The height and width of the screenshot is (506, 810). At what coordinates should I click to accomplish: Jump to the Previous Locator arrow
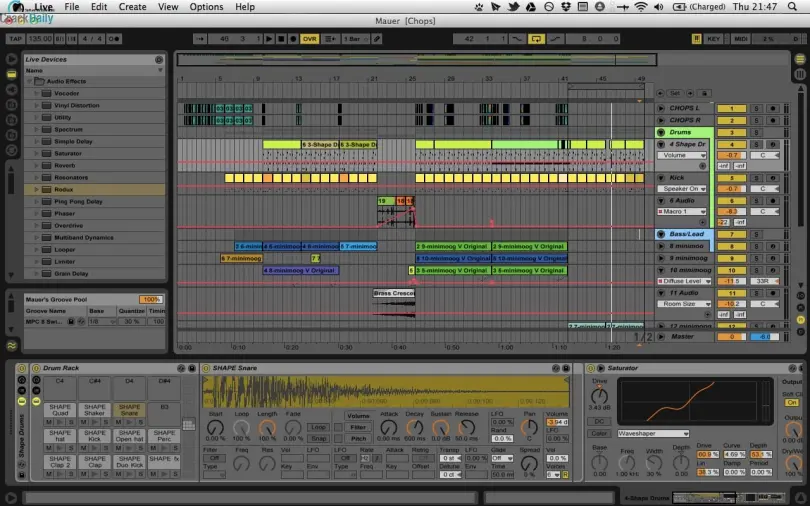[x=660, y=93]
